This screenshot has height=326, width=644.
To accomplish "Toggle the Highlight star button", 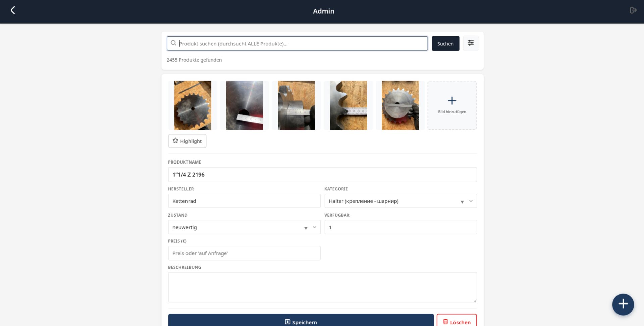I will click(187, 141).
